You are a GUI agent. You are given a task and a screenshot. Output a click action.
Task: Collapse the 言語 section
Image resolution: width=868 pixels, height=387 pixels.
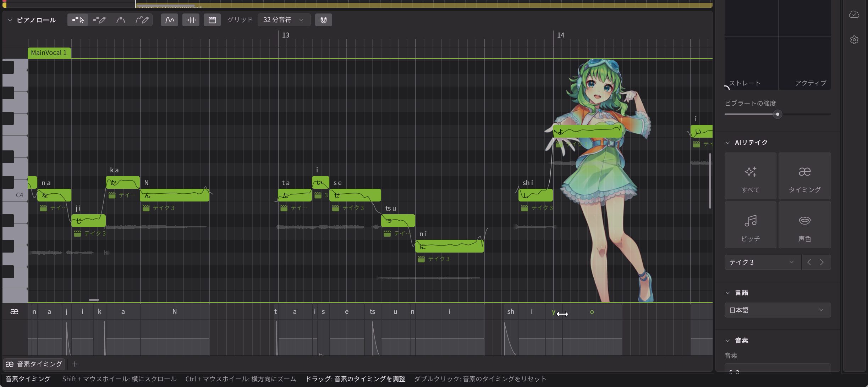(x=727, y=293)
